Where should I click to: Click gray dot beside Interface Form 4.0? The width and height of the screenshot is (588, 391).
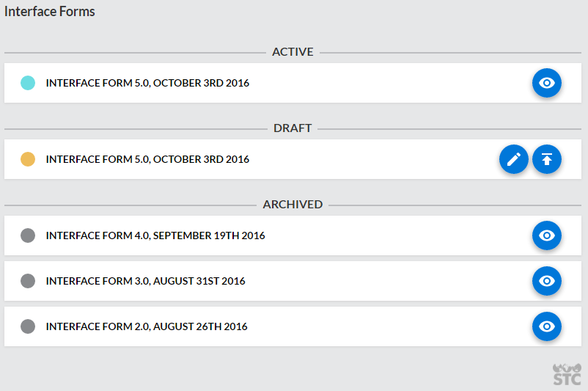click(x=28, y=235)
